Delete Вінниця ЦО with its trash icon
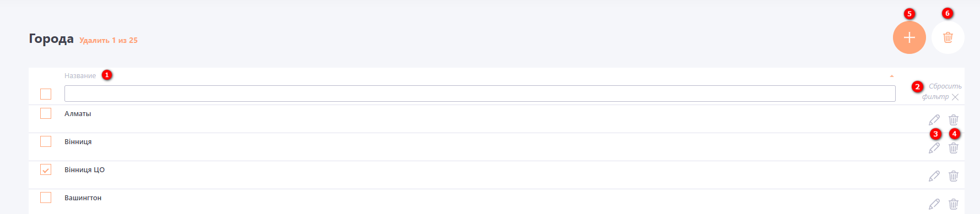980x214 pixels. coord(954,175)
